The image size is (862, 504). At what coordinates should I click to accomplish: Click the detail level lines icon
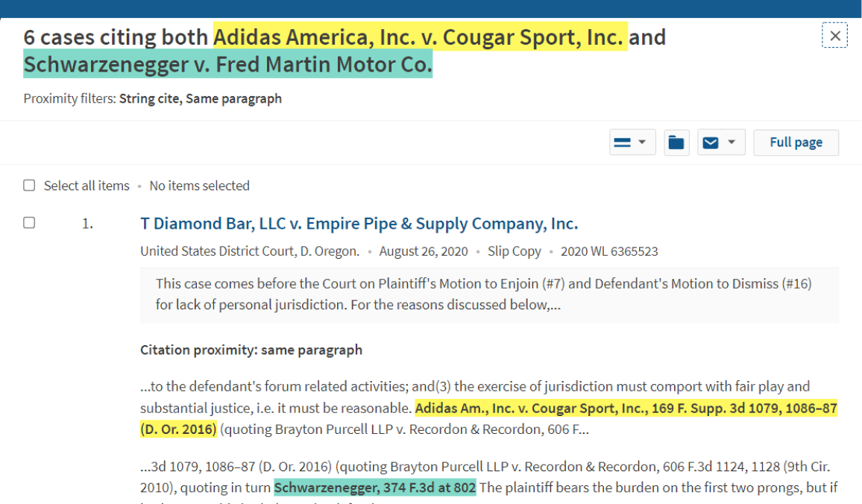(623, 143)
